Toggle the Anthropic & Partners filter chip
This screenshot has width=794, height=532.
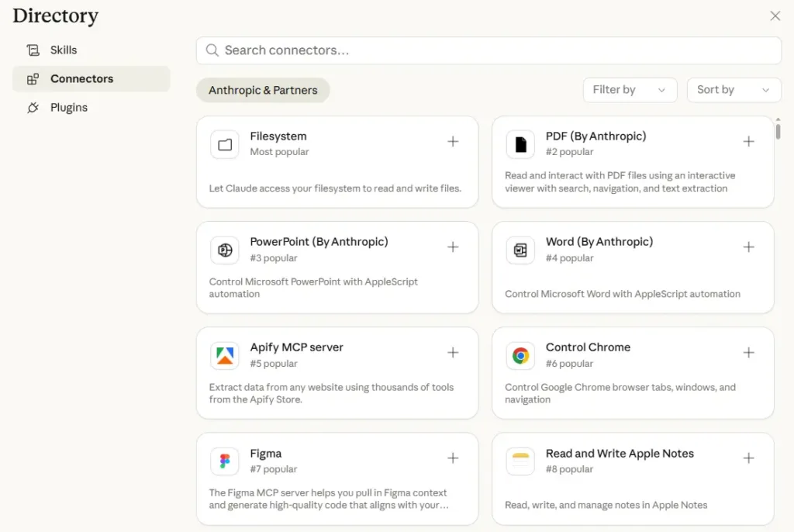(x=263, y=90)
